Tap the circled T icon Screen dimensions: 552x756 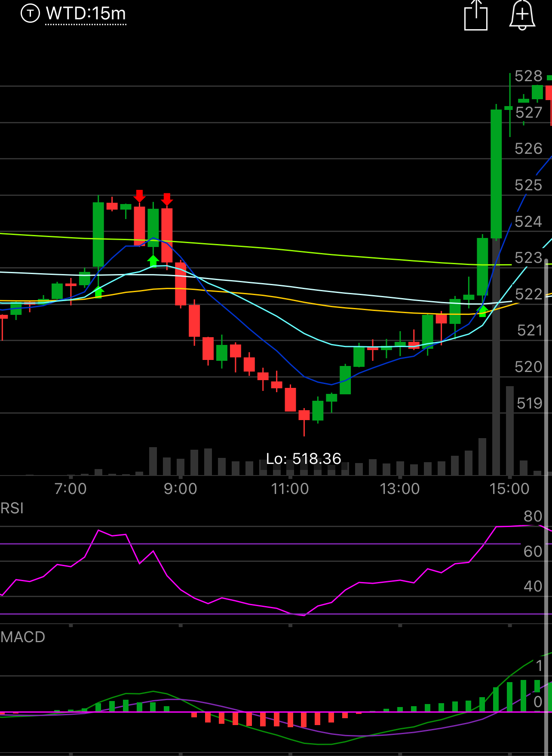click(30, 13)
